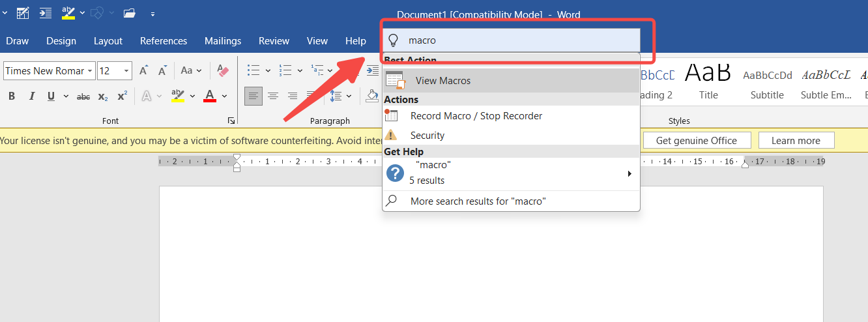This screenshot has height=322, width=868.
Task: Open the font name dropdown
Action: 90,70
